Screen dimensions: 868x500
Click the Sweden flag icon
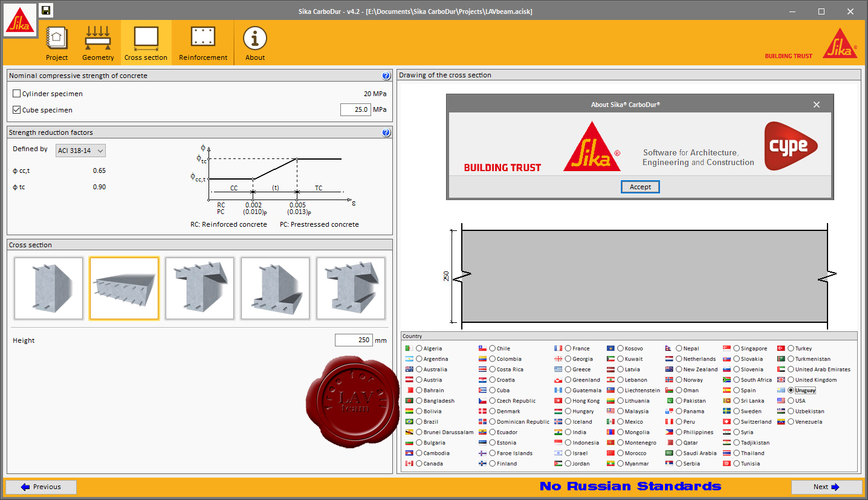(x=727, y=411)
